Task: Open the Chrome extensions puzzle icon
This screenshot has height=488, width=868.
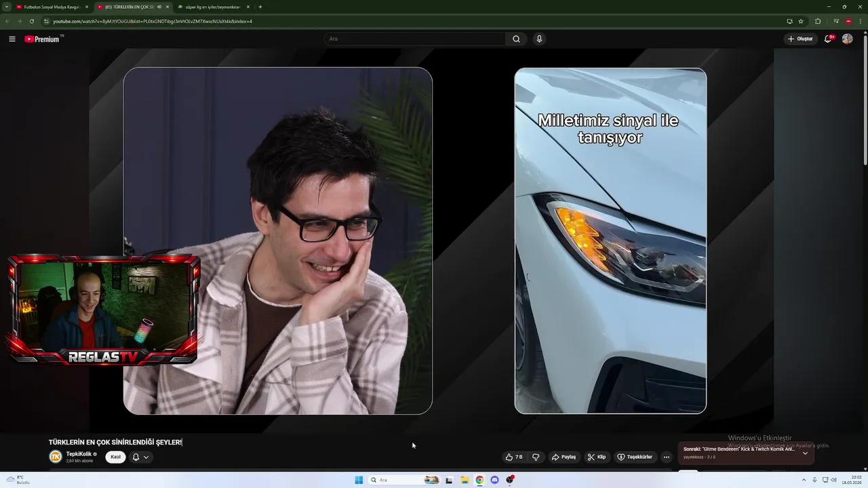Action: pyautogui.click(x=818, y=21)
